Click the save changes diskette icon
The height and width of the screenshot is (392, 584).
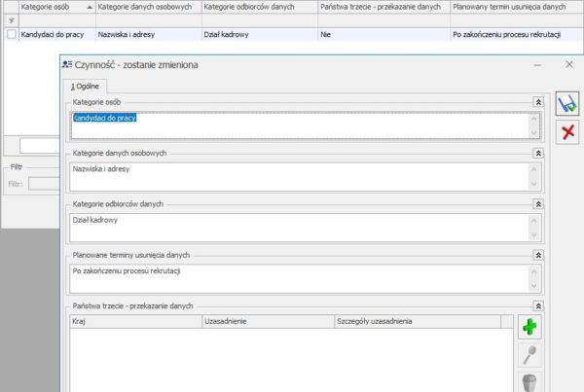[566, 104]
